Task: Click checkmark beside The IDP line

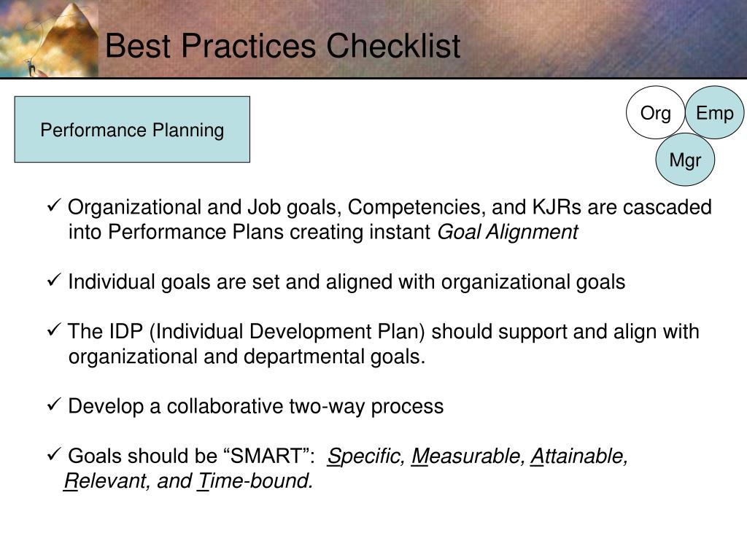Action: tap(54, 329)
